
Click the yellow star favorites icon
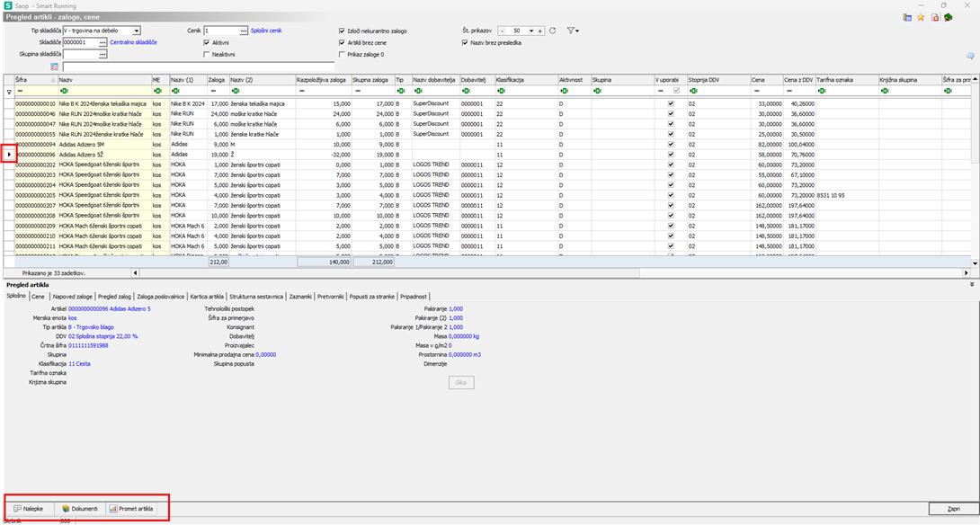click(x=920, y=17)
